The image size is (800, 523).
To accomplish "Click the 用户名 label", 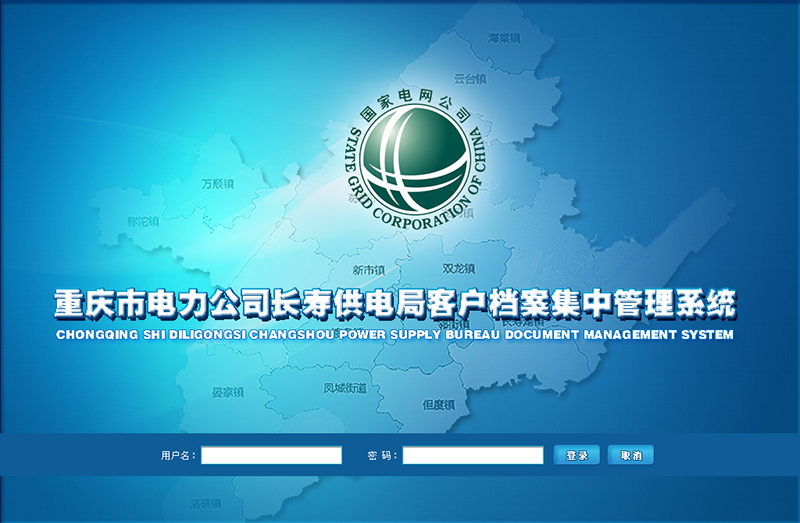I will coord(178,455).
